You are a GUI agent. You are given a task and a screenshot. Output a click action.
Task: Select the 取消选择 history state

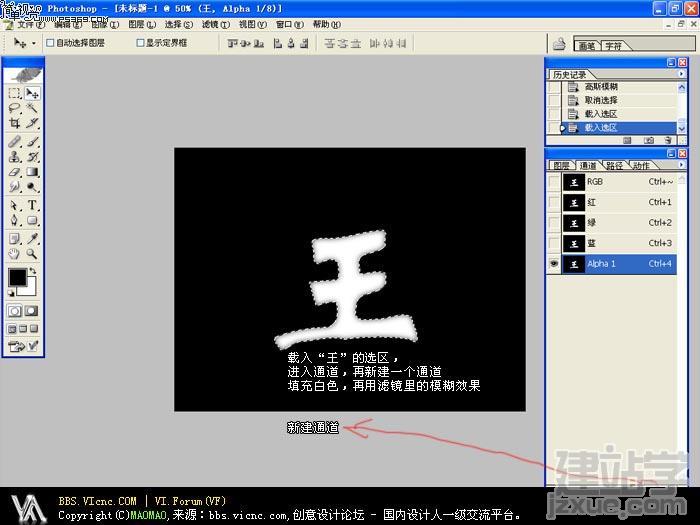click(618, 100)
